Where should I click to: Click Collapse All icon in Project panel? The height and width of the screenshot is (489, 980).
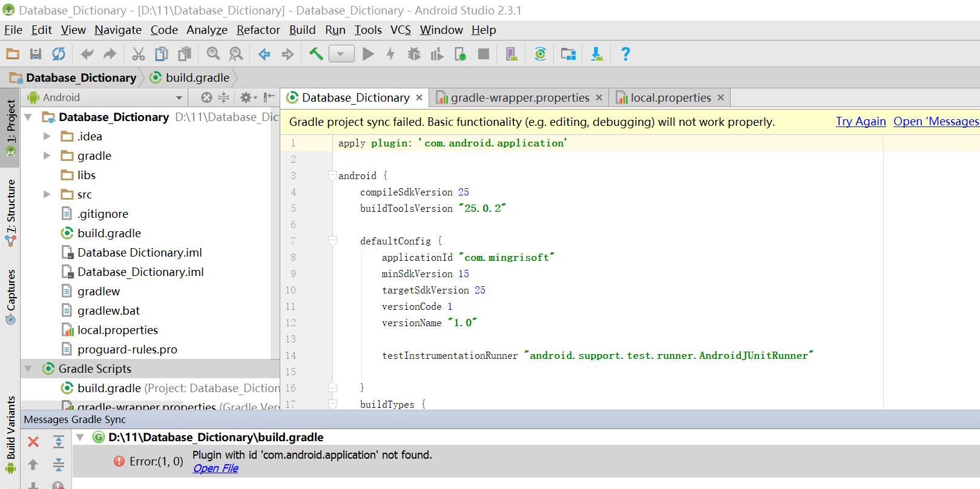pyautogui.click(x=223, y=97)
